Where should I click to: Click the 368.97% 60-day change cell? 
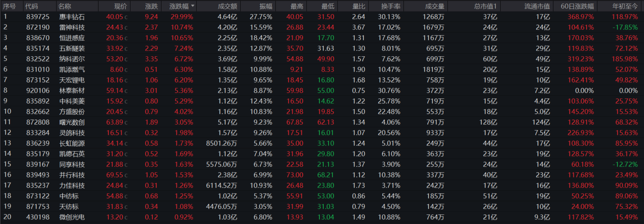pyautogui.click(x=580, y=17)
